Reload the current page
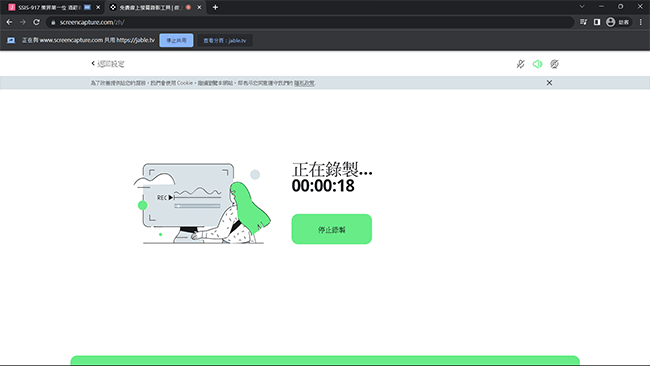 tap(36, 22)
